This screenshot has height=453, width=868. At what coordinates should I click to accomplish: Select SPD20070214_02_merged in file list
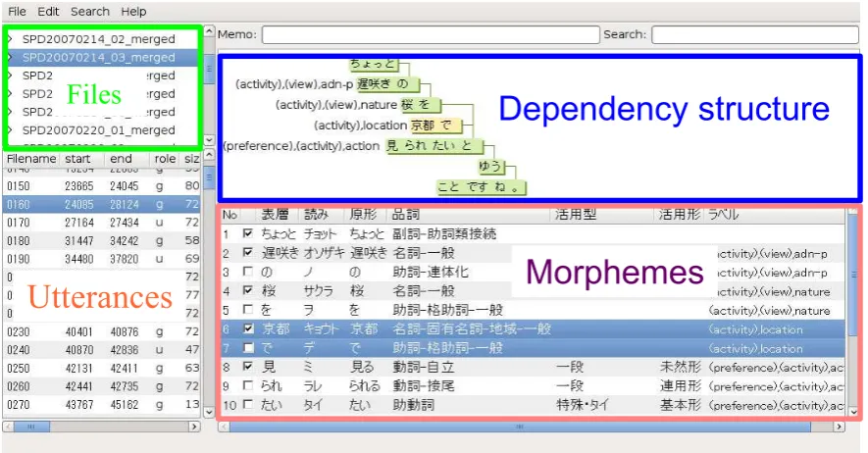(x=98, y=39)
